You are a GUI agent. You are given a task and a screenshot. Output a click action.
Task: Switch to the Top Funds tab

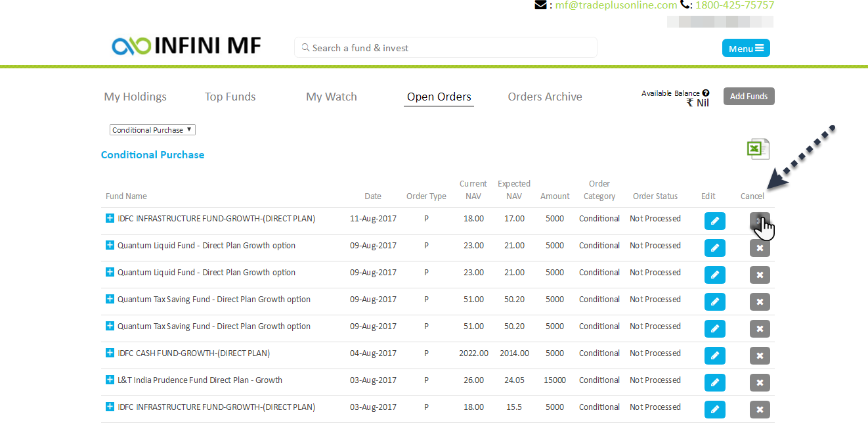click(x=230, y=97)
